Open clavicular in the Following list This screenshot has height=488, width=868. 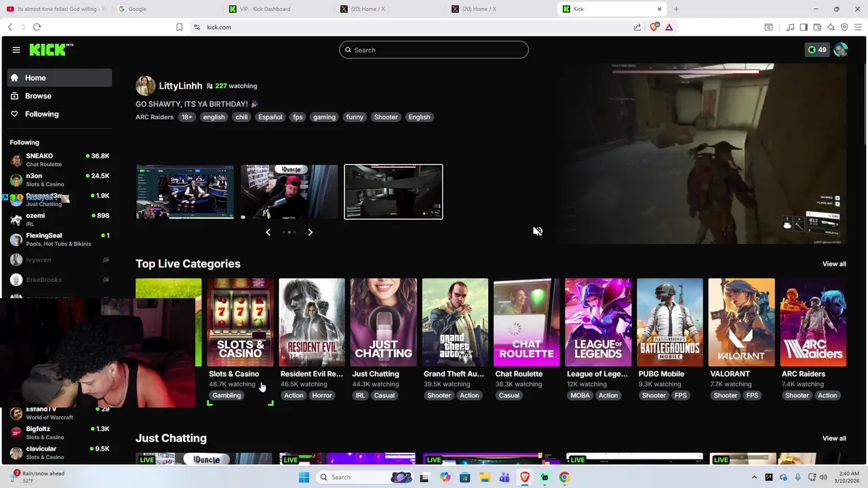tap(60, 453)
